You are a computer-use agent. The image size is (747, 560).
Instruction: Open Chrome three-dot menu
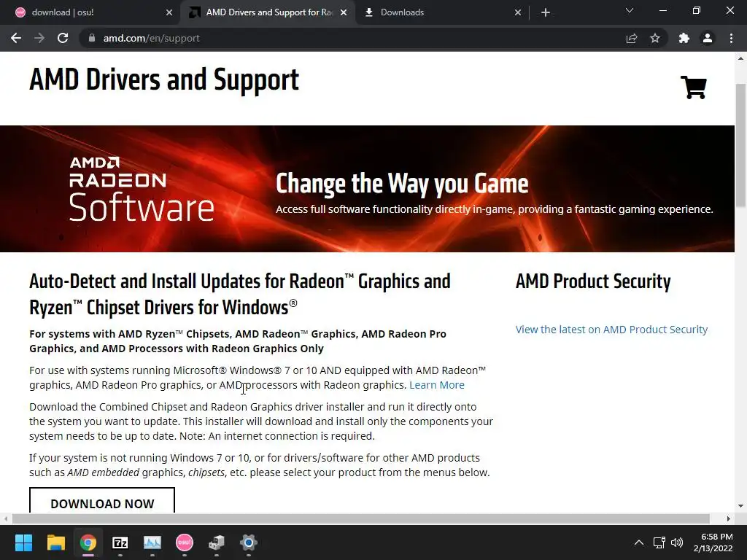[x=731, y=38]
